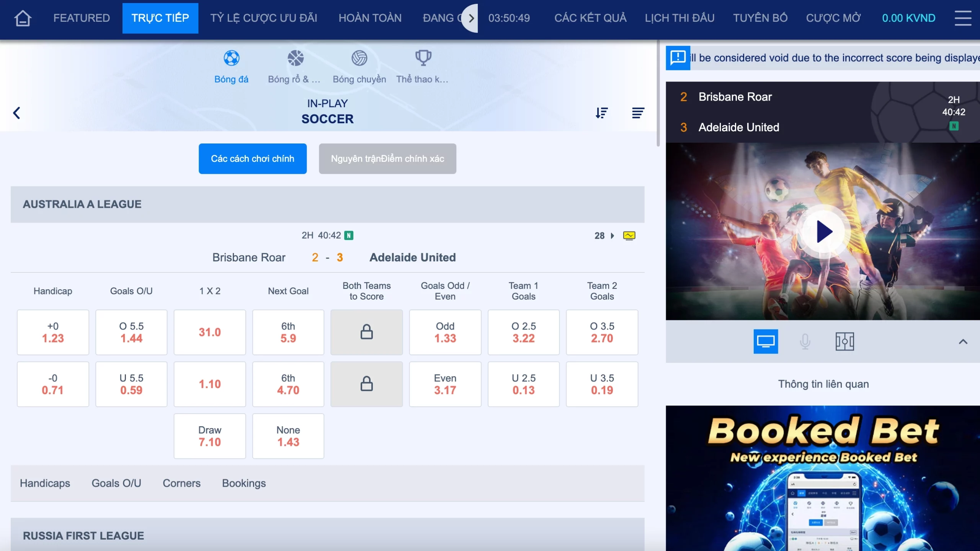Open the CƯỢC MỞ menu

point(833,18)
